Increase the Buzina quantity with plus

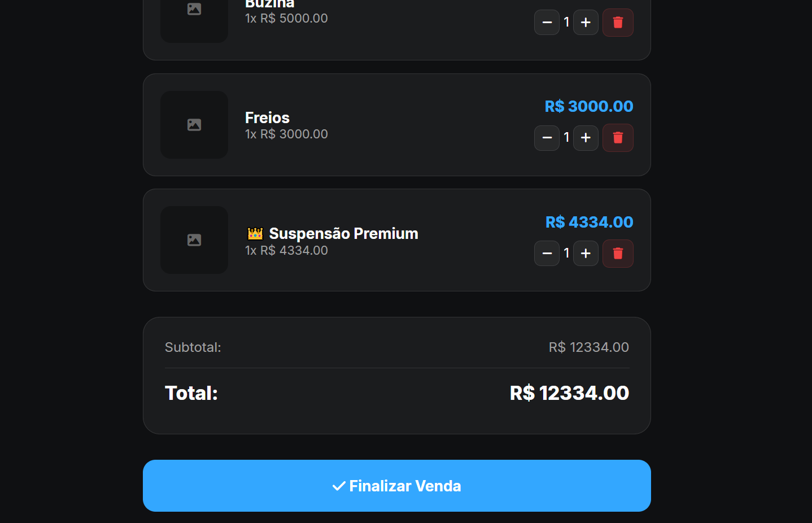[x=586, y=23]
